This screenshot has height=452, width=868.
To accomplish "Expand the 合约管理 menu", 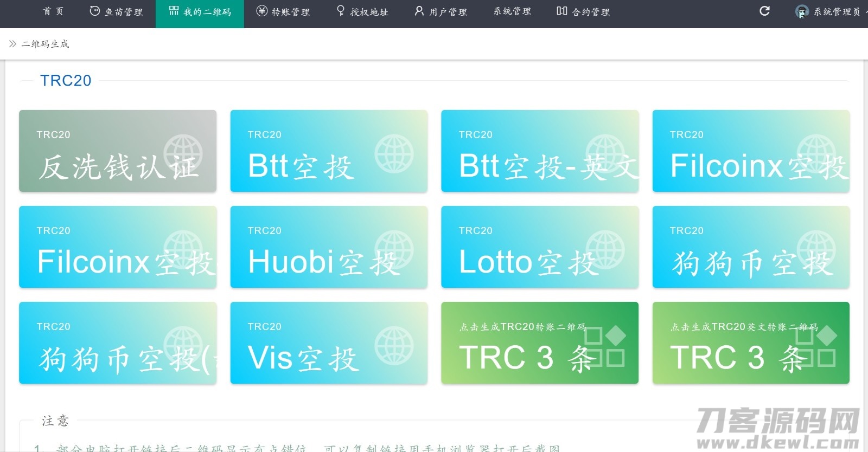I will (583, 11).
